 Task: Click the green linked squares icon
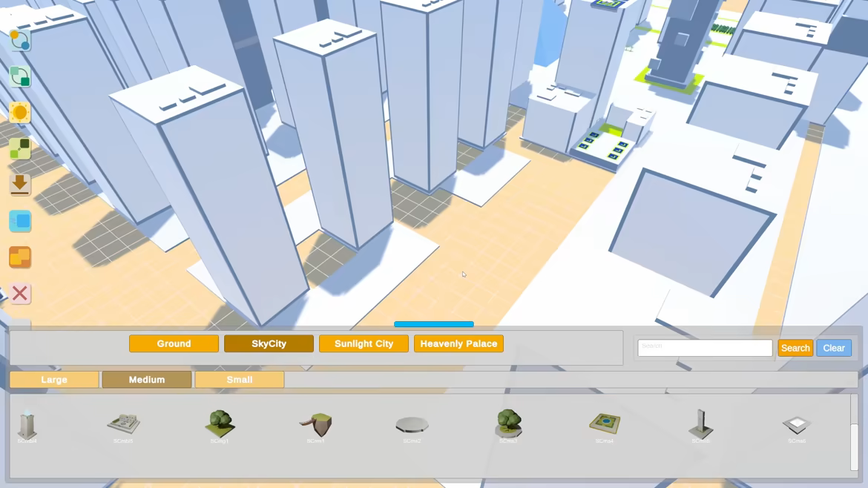[x=20, y=76]
